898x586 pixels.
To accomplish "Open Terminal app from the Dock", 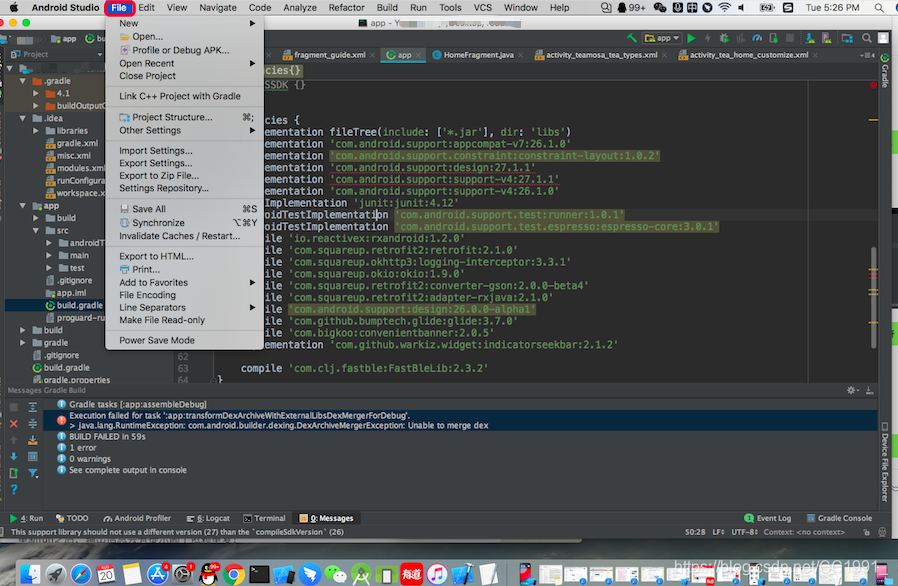I will [x=259, y=574].
